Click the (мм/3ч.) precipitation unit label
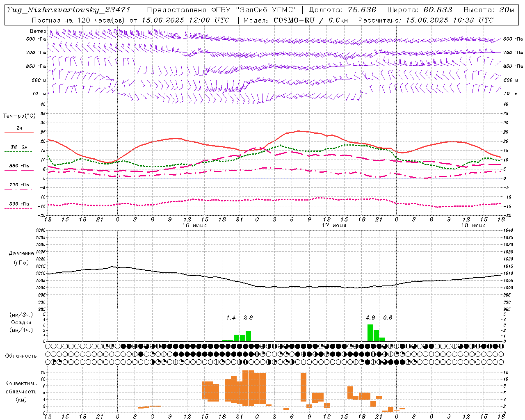Image resolution: width=525 pixels, height=420 pixels. pos(21,315)
